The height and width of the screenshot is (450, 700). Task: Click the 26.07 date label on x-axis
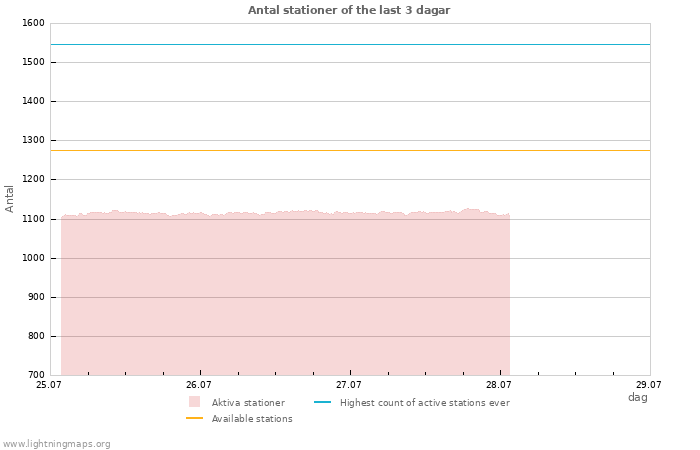(199, 384)
